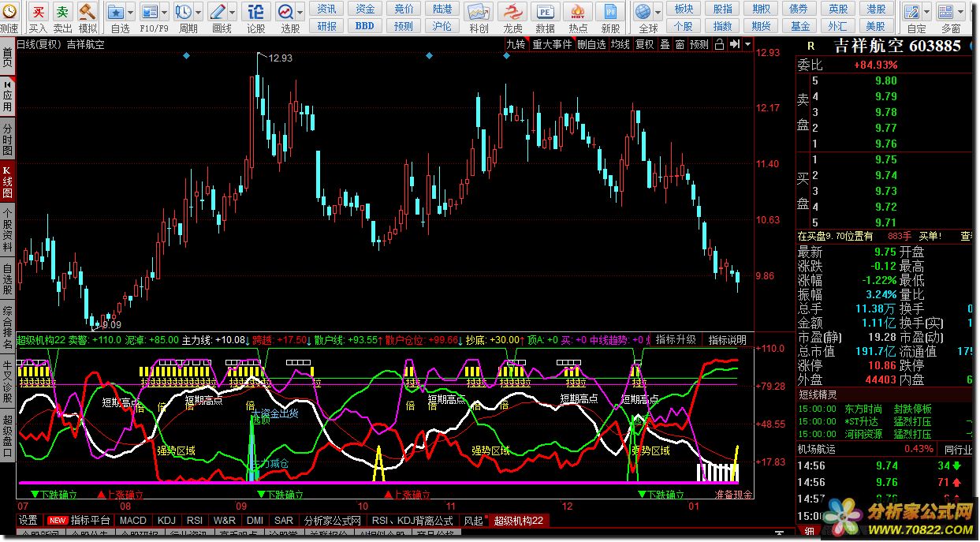
Task: Click the 全球 globe icon
Action: (x=644, y=12)
